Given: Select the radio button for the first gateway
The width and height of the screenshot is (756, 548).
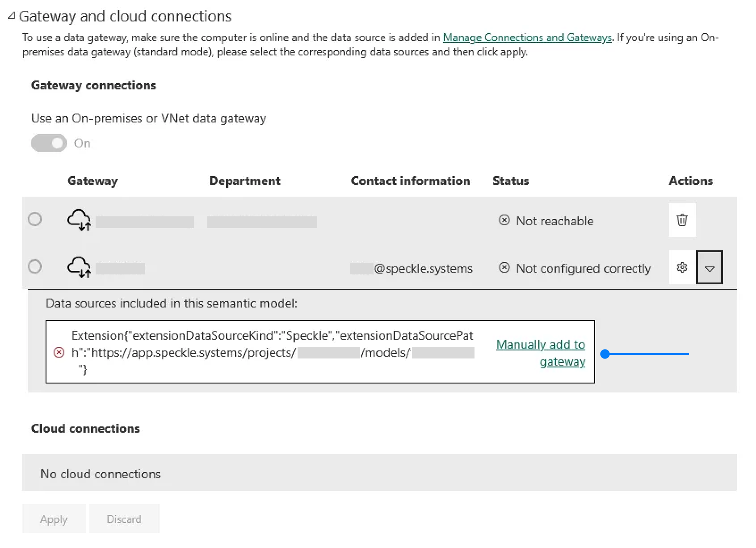Looking at the screenshot, I should 35,219.
